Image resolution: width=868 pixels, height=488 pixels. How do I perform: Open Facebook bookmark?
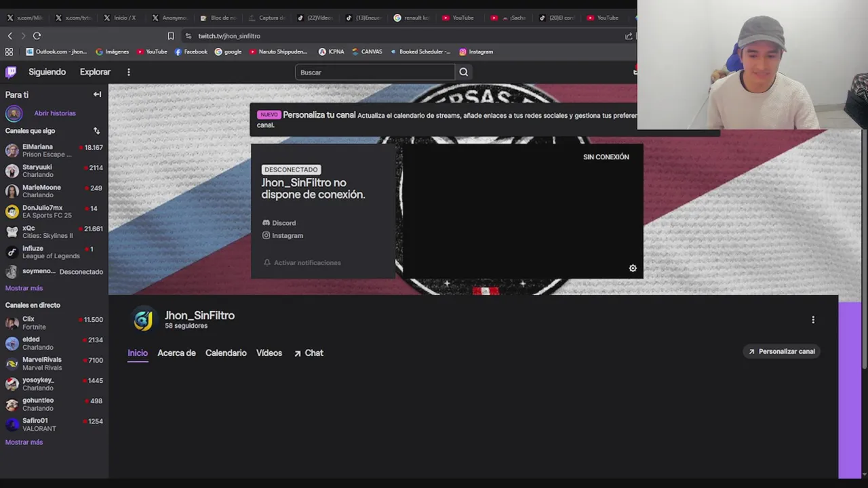(x=191, y=52)
